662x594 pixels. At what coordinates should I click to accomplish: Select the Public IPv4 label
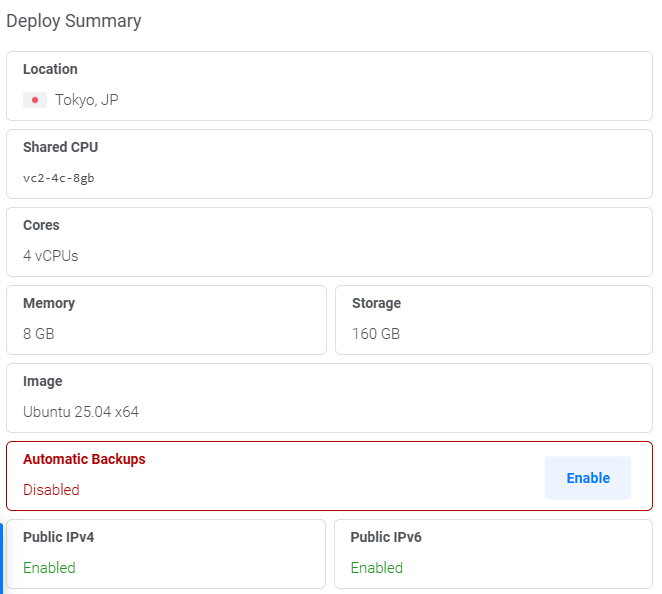[58, 537]
